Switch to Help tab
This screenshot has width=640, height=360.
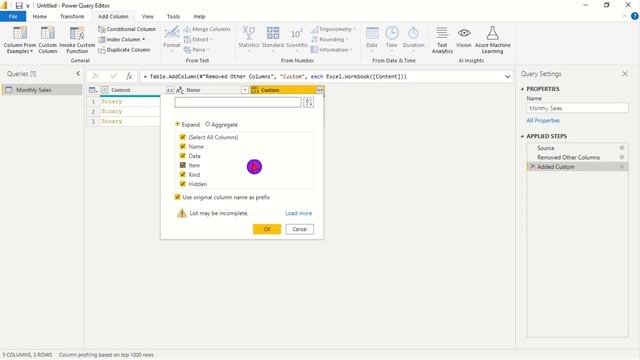click(199, 16)
